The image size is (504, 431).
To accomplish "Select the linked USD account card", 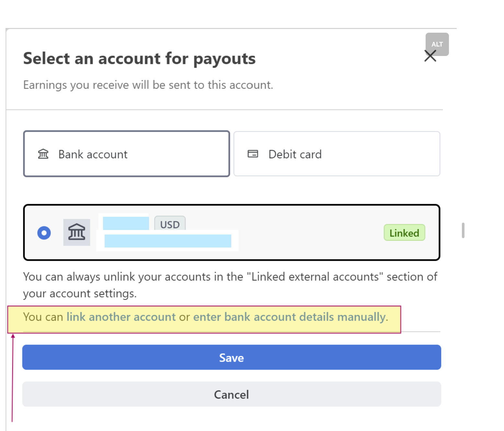I will coord(232,232).
